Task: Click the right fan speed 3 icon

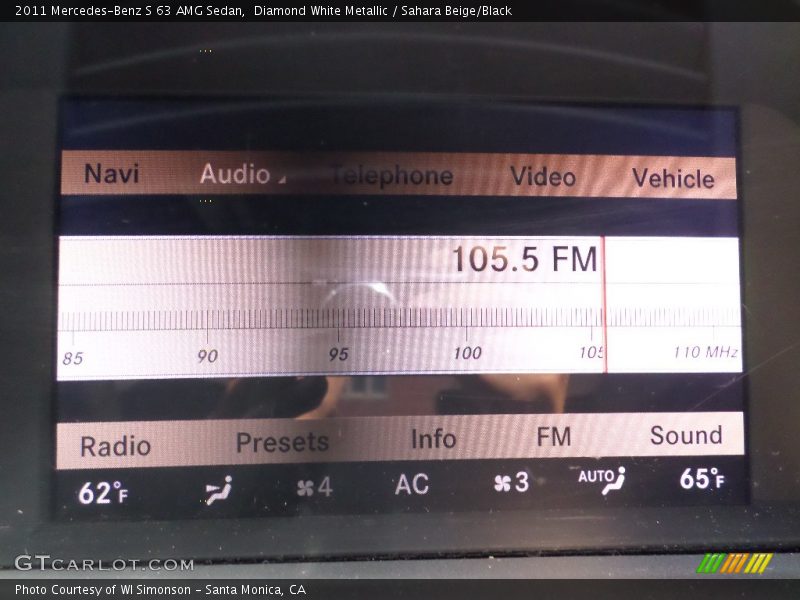Action: pyautogui.click(x=511, y=482)
